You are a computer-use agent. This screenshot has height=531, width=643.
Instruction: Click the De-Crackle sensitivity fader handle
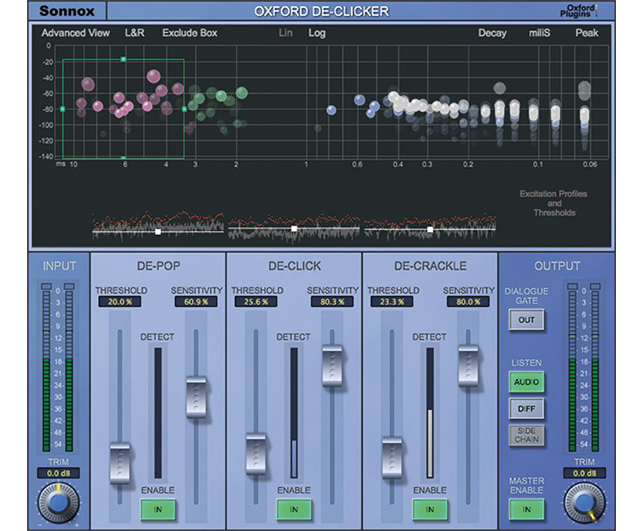[468, 366]
